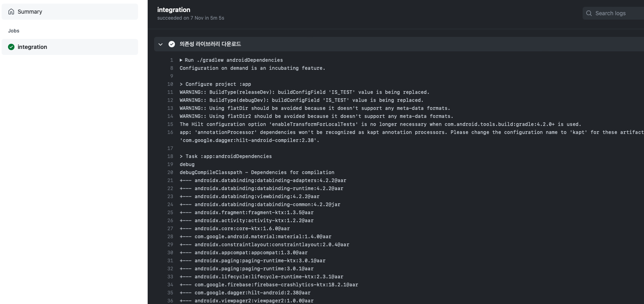Click the viewbinding:4.2.2@aar dependency line
This screenshot has width=644, height=304.
250,197
